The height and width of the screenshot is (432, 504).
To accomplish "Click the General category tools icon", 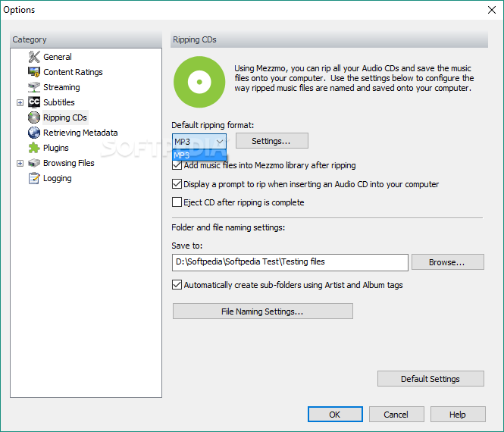I will coord(34,57).
